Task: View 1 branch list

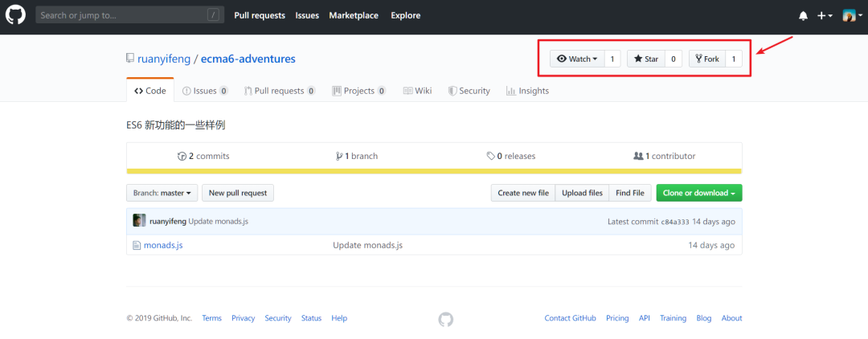Action: coord(357,156)
